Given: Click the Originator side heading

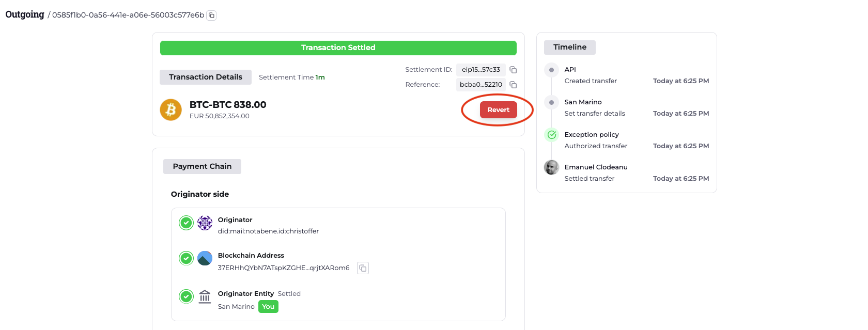Looking at the screenshot, I should point(200,194).
